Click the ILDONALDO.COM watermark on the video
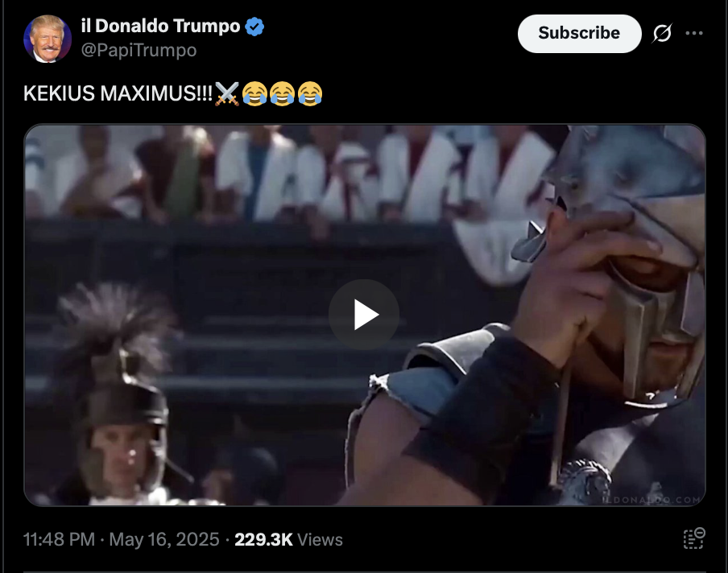The width and height of the screenshot is (728, 573). pos(651,500)
